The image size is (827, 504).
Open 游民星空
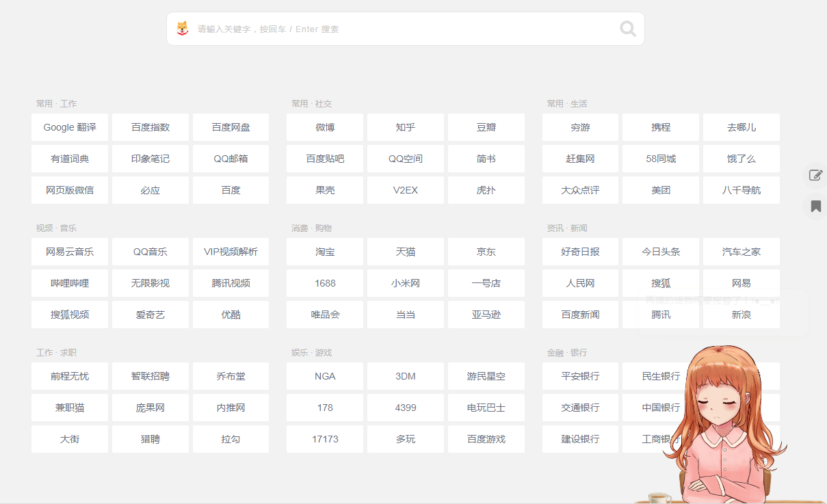(486, 376)
